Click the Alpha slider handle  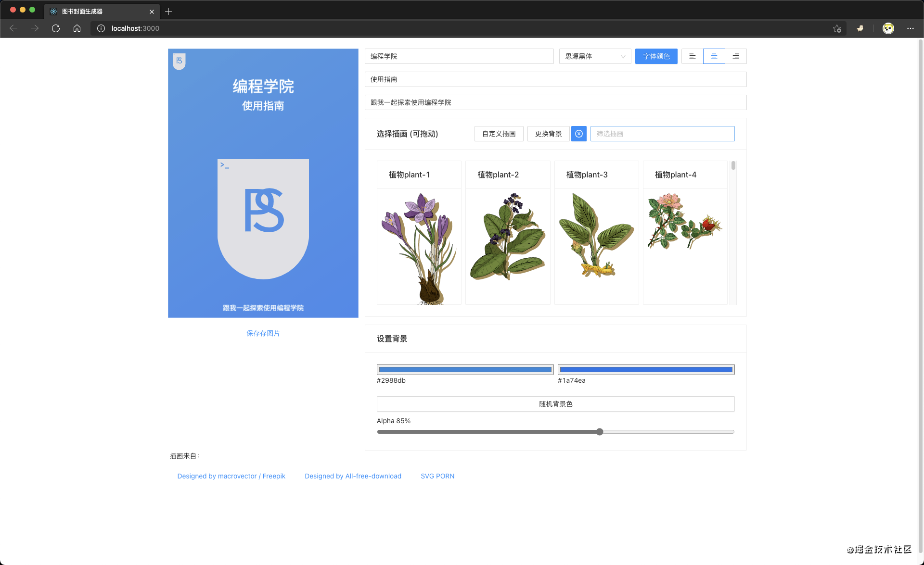600,432
